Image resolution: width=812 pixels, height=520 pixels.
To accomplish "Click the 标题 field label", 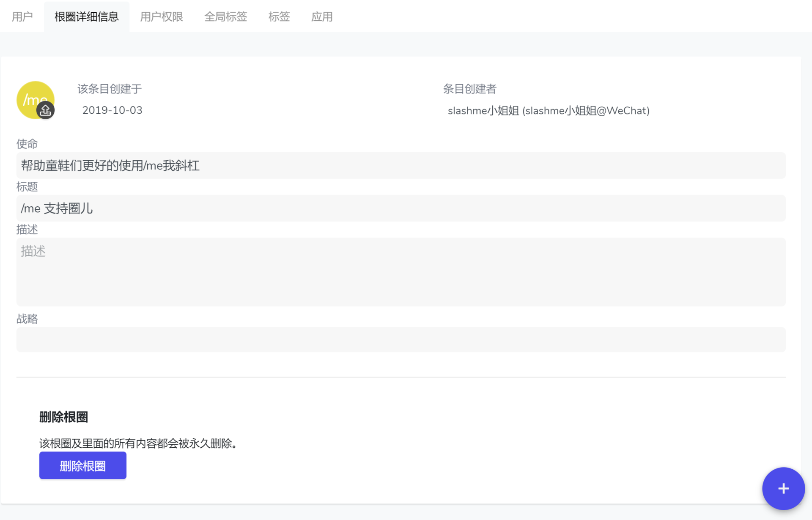I will pos(27,186).
